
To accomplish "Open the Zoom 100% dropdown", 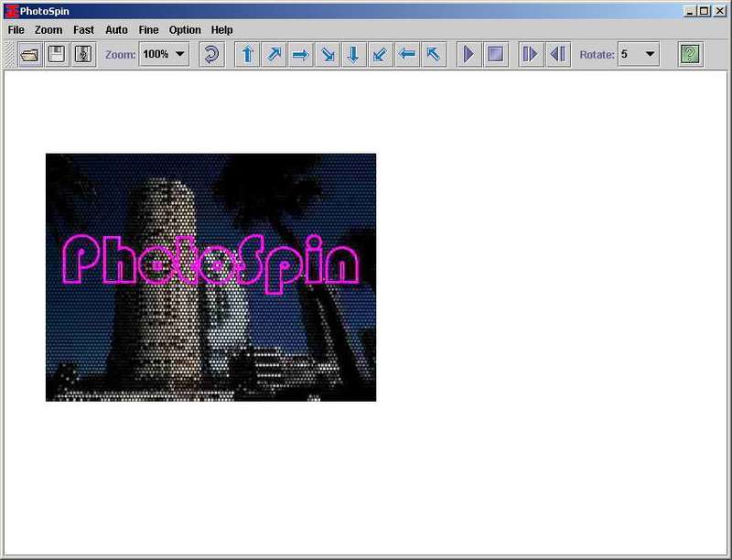I will click(x=165, y=54).
